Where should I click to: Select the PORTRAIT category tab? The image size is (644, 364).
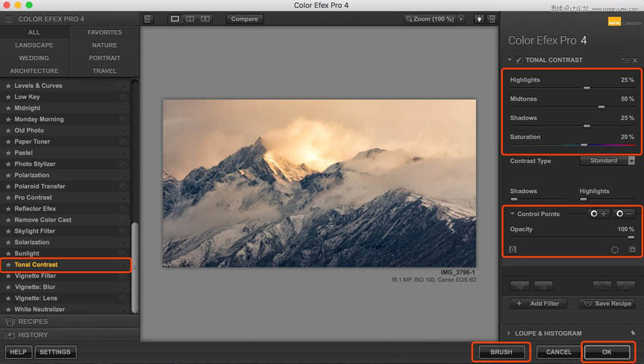click(104, 58)
